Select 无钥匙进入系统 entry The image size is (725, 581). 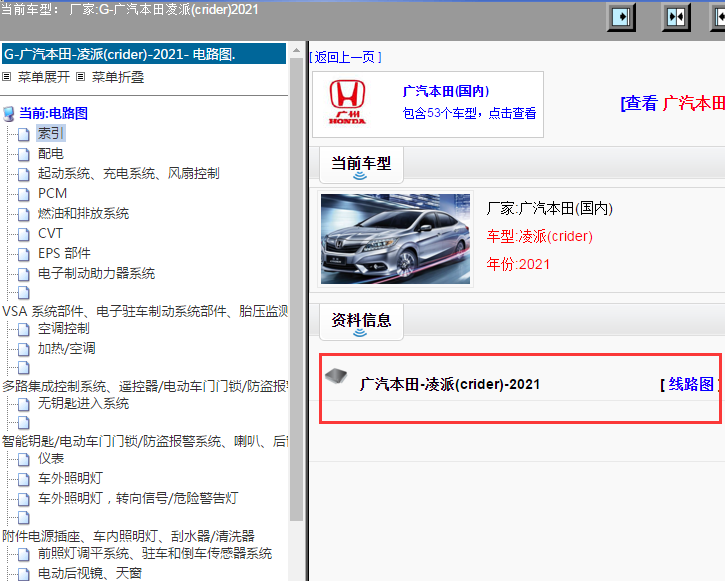click(83, 404)
